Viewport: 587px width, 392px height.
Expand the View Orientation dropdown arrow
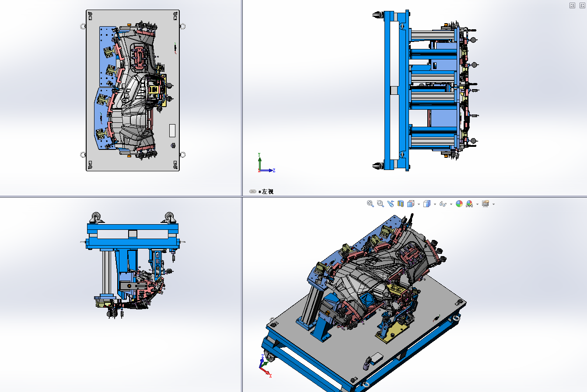(419, 204)
